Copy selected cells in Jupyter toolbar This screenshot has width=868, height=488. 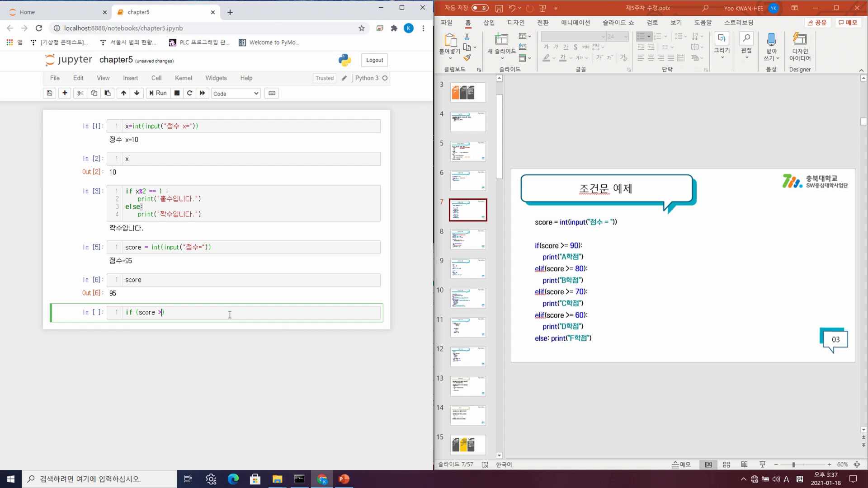(x=94, y=93)
